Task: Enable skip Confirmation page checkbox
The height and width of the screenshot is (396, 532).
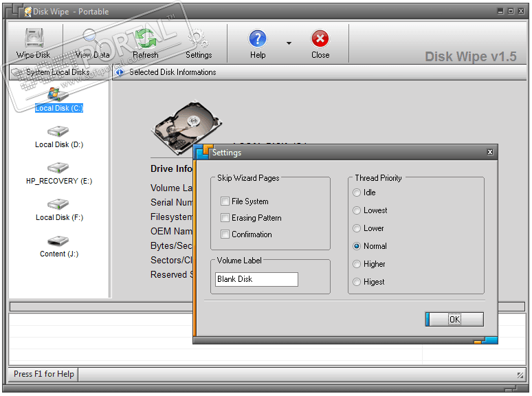Action: 225,234
